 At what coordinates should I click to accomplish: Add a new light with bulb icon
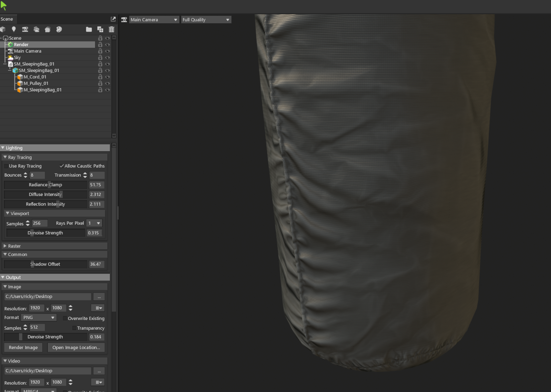pos(14,29)
